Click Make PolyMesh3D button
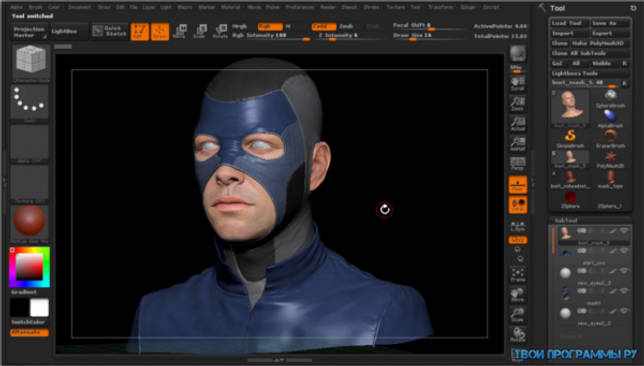644x366 pixels. pyautogui.click(x=600, y=43)
